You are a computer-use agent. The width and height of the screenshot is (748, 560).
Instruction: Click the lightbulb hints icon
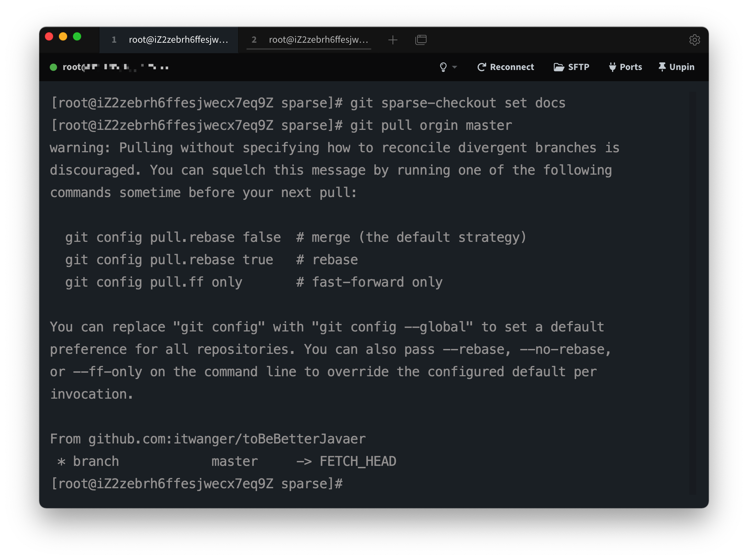[443, 67]
